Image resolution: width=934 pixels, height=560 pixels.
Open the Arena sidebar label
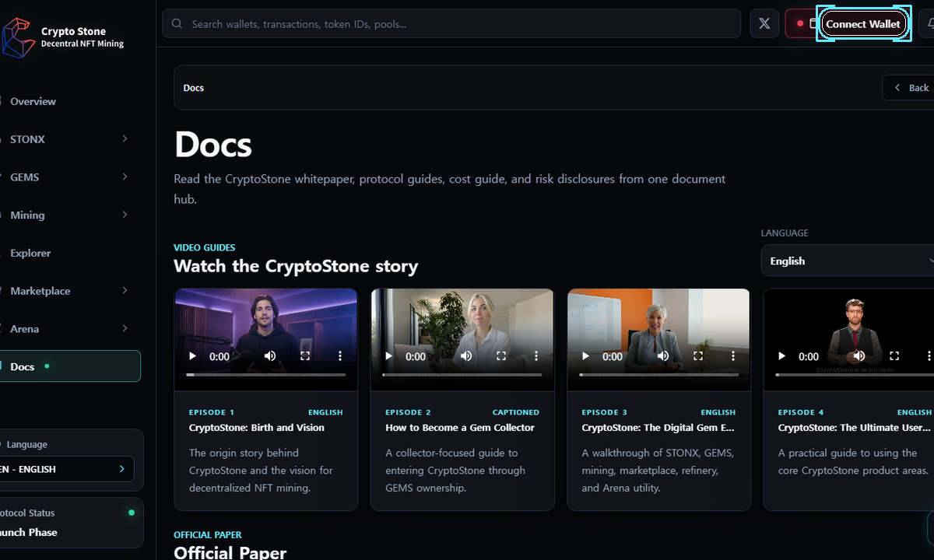24,329
